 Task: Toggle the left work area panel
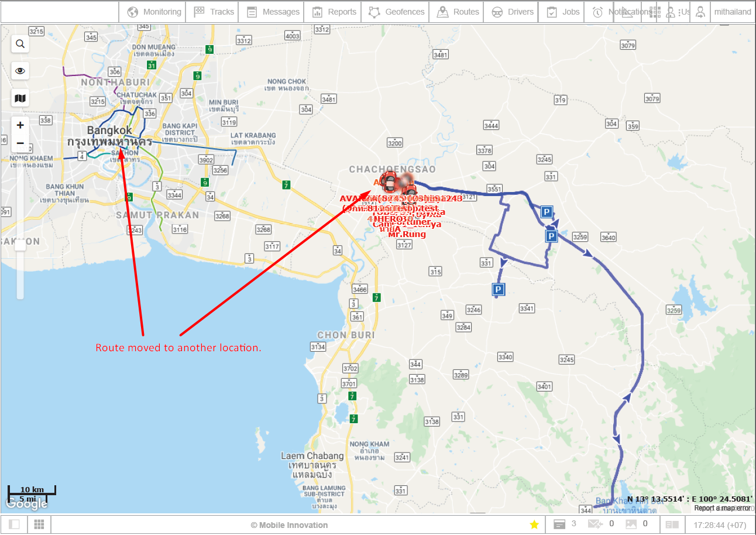[x=14, y=524]
